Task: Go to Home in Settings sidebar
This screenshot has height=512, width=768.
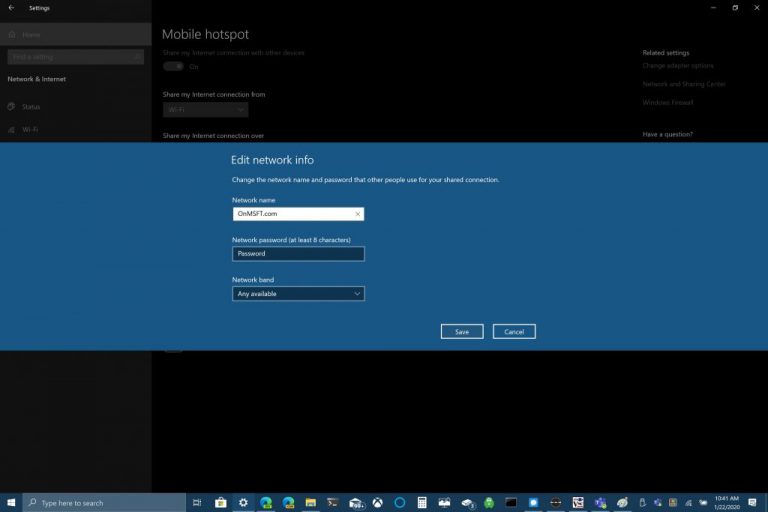Action: [30, 34]
